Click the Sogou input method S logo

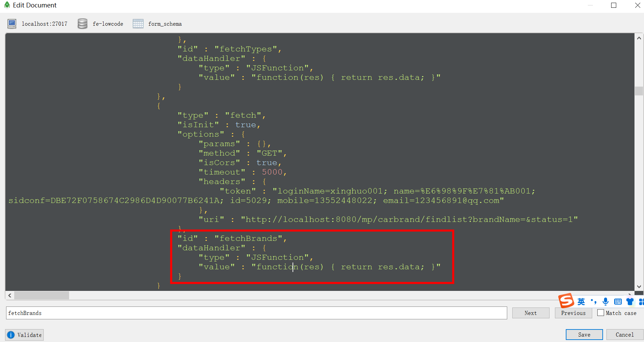pyautogui.click(x=566, y=300)
